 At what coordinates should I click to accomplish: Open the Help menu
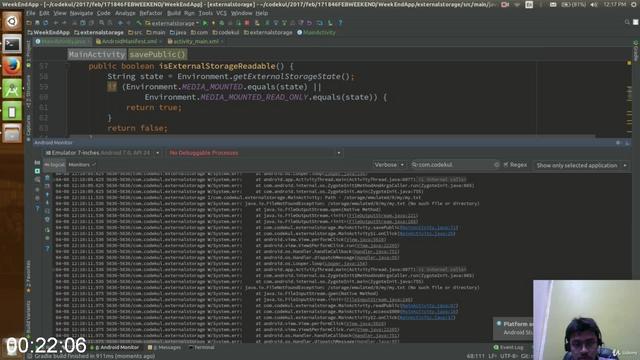[x=262, y=13]
